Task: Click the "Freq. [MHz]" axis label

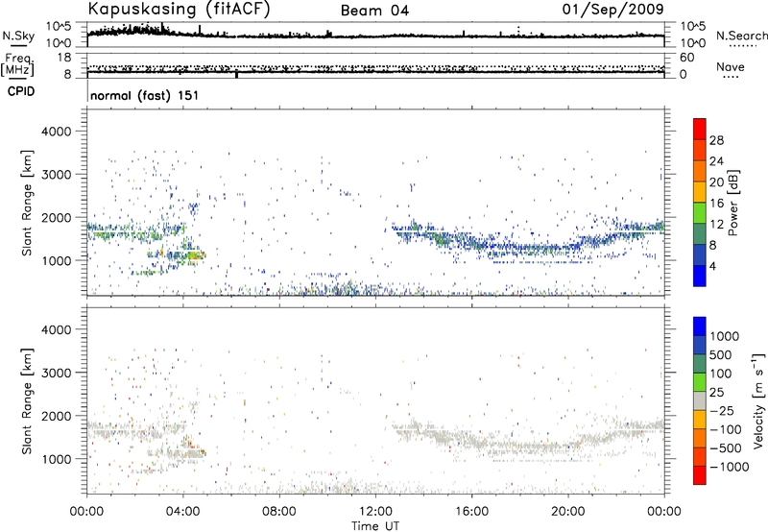Action: tap(17, 64)
